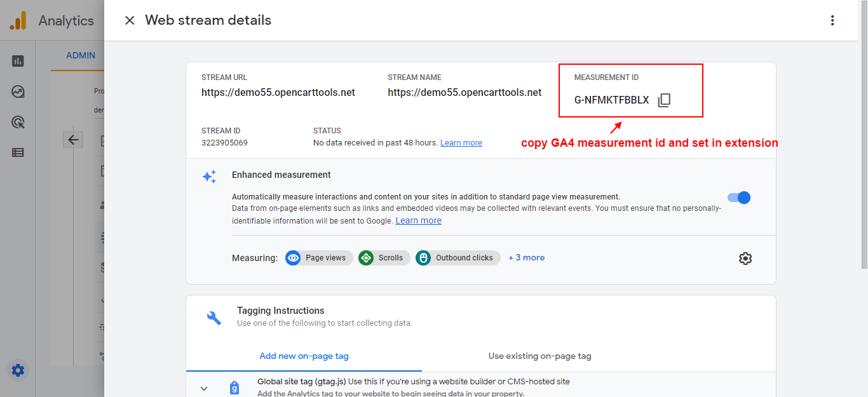Click the back arrow button in Admin
This screenshot has width=868, height=397.
pyautogui.click(x=73, y=140)
